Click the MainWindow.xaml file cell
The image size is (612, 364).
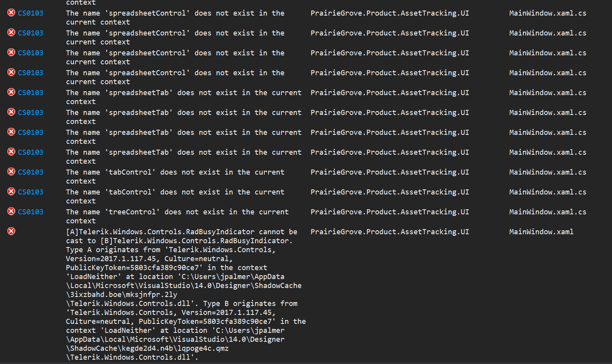pyautogui.click(x=541, y=232)
